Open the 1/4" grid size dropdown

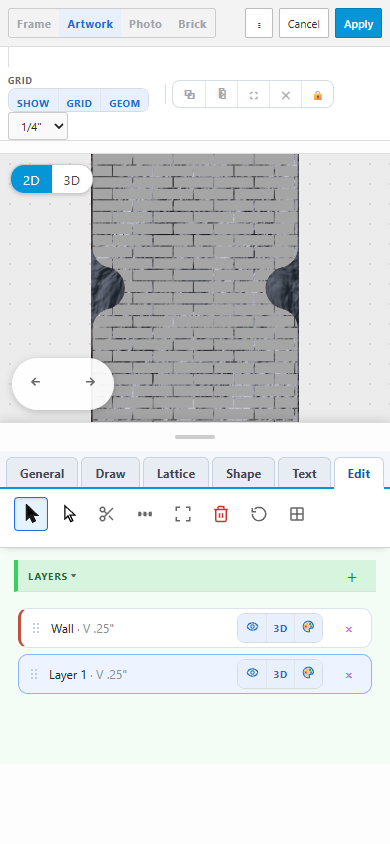(x=38, y=126)
